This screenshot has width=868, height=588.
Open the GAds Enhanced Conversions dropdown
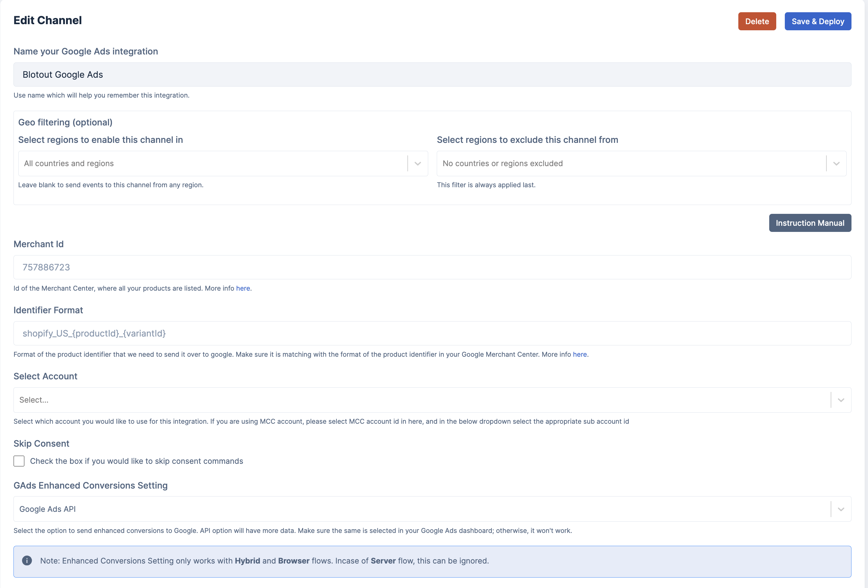point(422,509)
